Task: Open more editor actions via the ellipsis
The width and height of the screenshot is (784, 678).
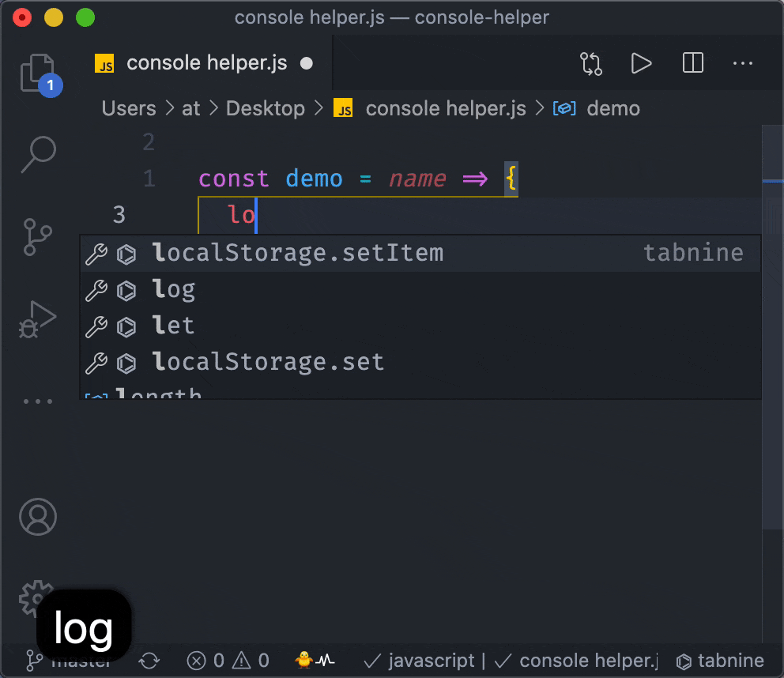Action: [x=743, y=63]
